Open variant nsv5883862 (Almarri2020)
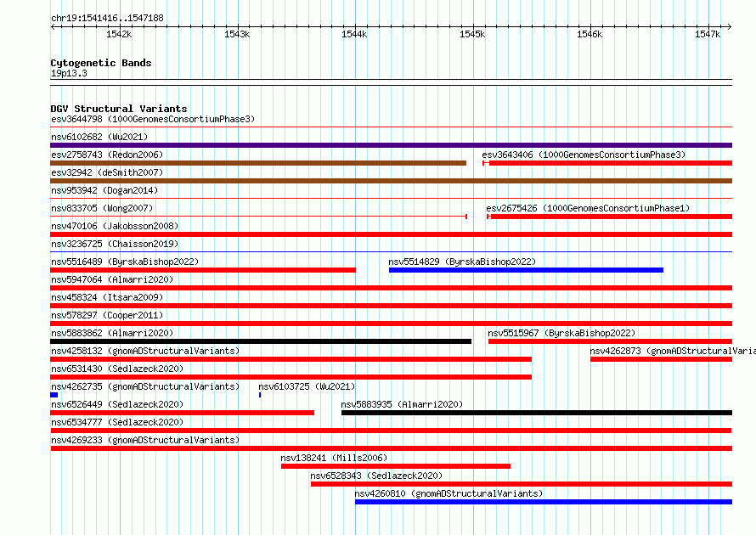The width and height of the screenshot is (756, 535). point(112,333)
